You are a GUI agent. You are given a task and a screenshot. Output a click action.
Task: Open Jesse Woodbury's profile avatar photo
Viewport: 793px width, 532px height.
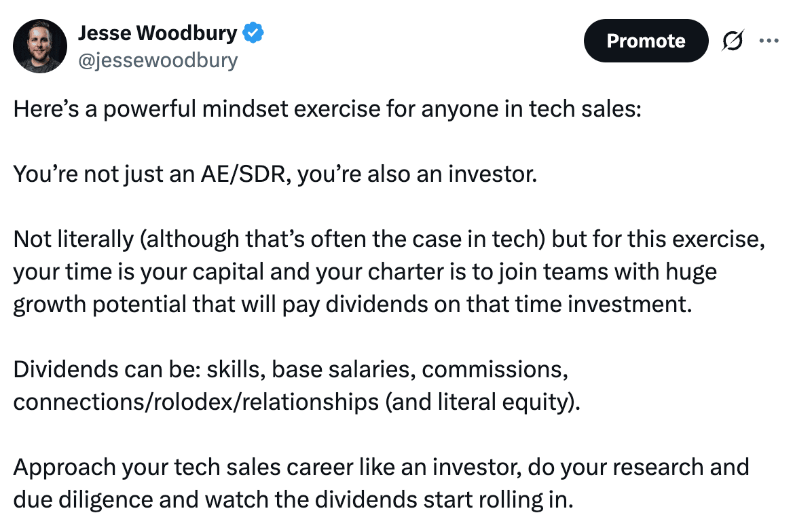[x=40, y=46]
